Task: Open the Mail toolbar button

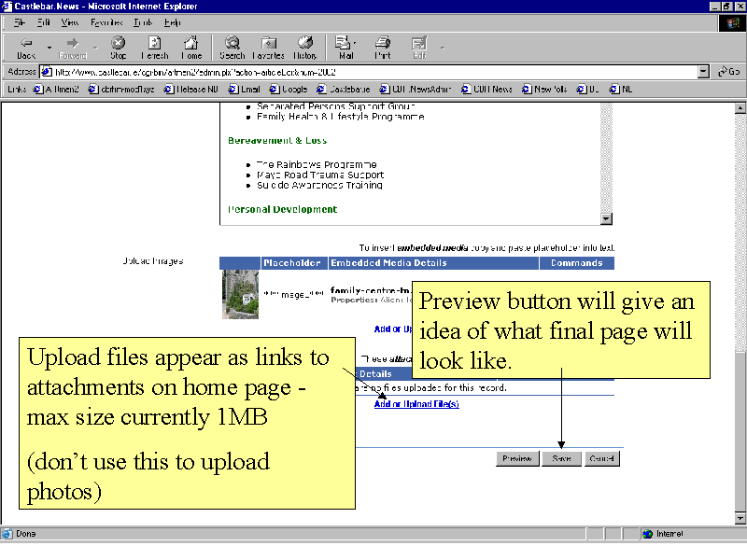Action: click(345, 48)
